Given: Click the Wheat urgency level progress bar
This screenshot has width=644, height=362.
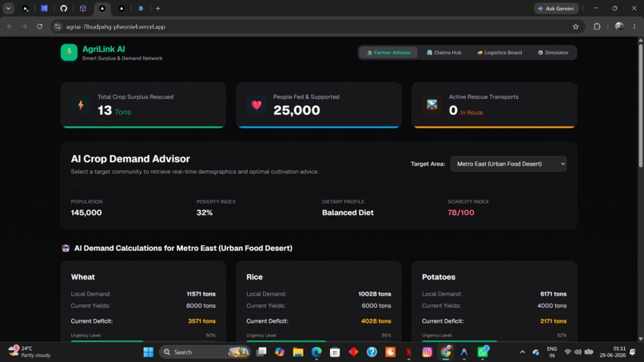Looking at the screenshot, I should [x=143, y=340].
